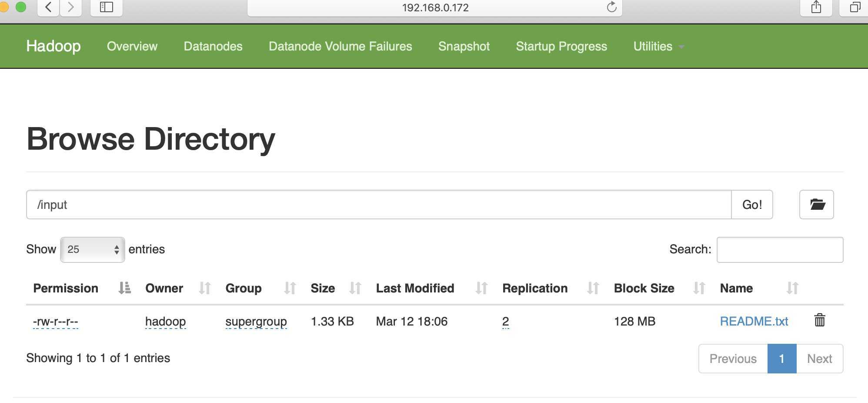Sort by Permission column sort icon
This screenshot has height=403, width=868.
[124, 288]
